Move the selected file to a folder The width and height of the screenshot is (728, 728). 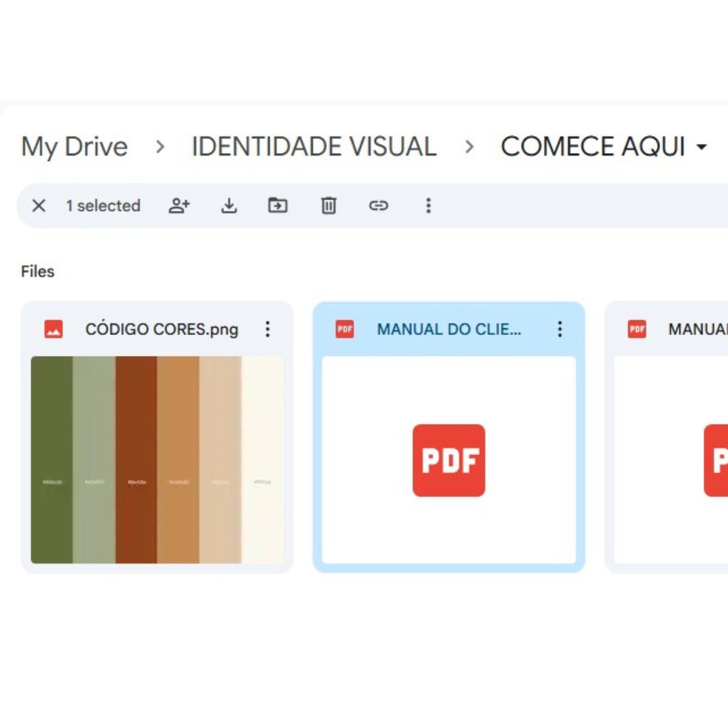pos(278,205)
